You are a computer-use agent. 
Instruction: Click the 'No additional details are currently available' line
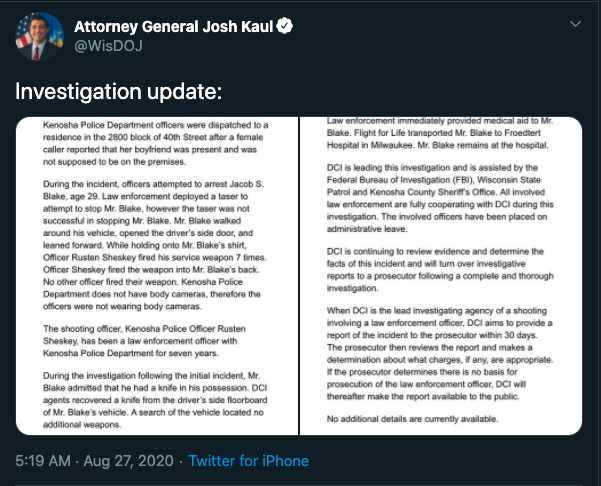click(412, 419)
